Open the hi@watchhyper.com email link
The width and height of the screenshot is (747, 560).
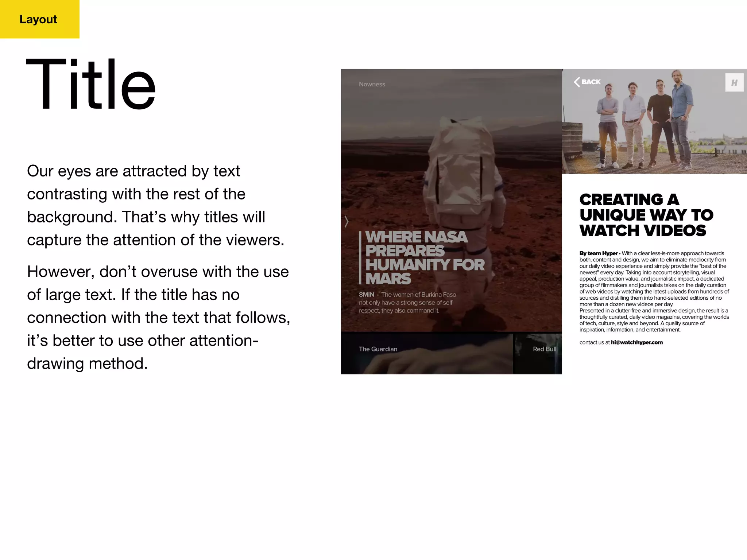coord(636,342)
